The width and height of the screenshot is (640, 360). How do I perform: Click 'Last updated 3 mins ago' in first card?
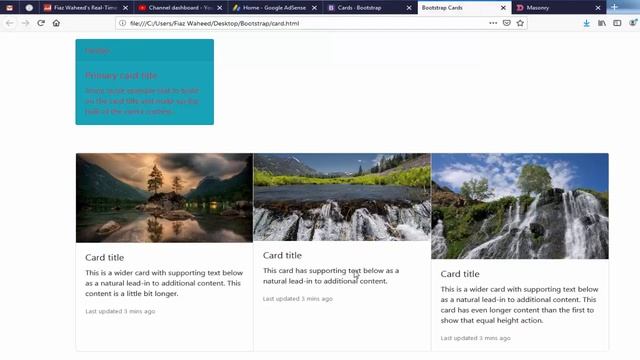120,311
